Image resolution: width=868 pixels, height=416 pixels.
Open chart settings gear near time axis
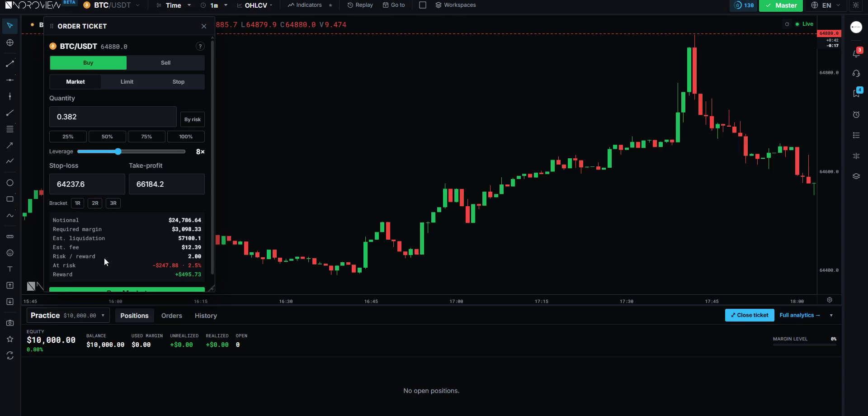click(830, 300)
